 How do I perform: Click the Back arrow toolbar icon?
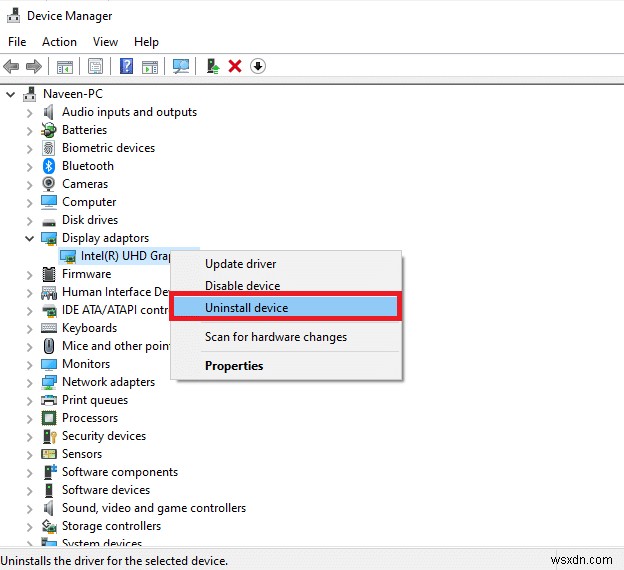(11, 66)
